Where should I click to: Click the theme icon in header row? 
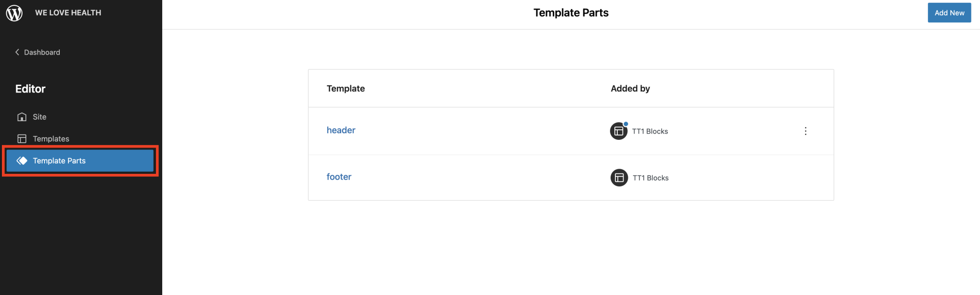pos(618,131)
